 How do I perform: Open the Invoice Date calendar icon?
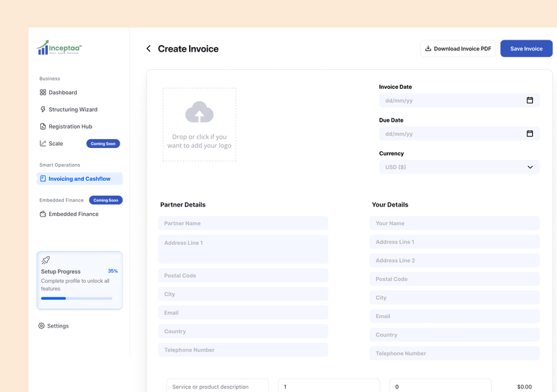click(529, 100)
